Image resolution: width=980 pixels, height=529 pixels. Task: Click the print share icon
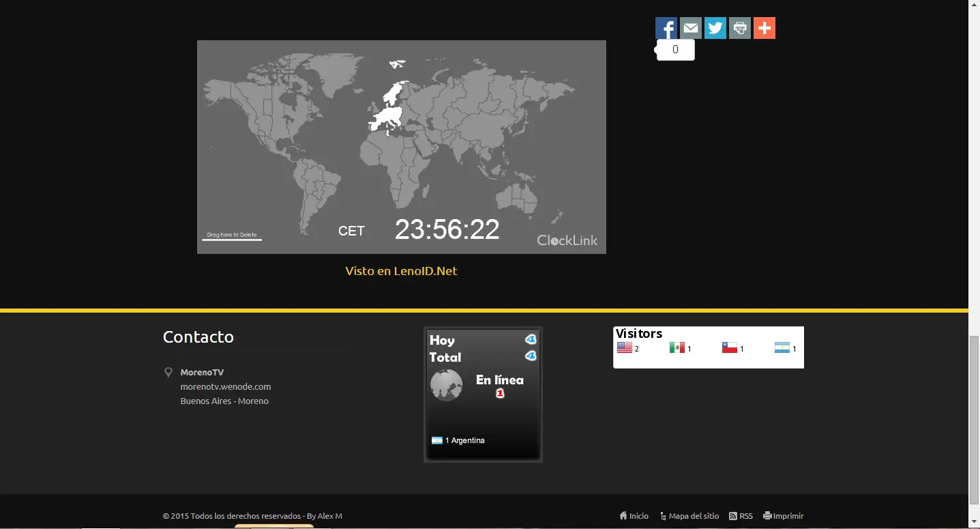pyautogui.click(x=740, y=28)
